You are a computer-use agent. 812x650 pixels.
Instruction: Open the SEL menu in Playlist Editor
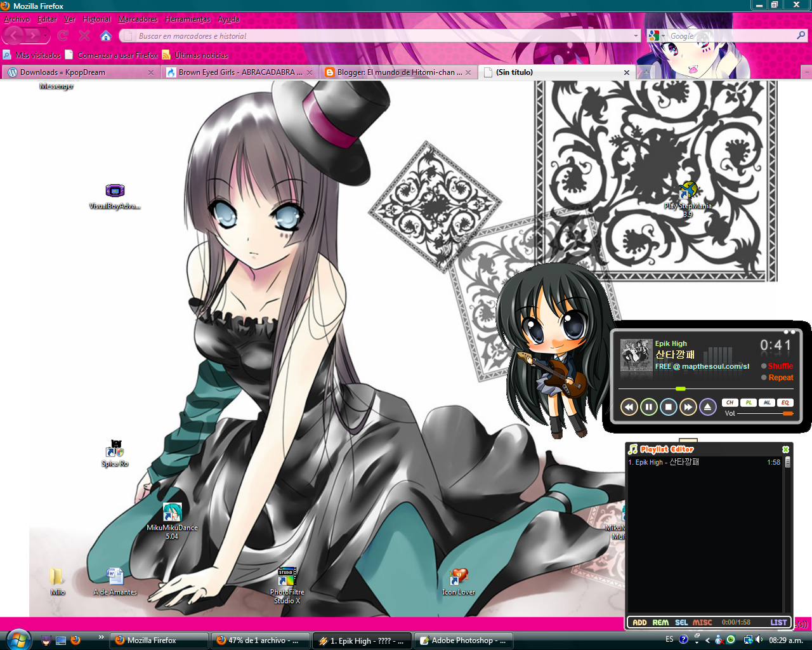pyautogui.click(x=681, y=623)
